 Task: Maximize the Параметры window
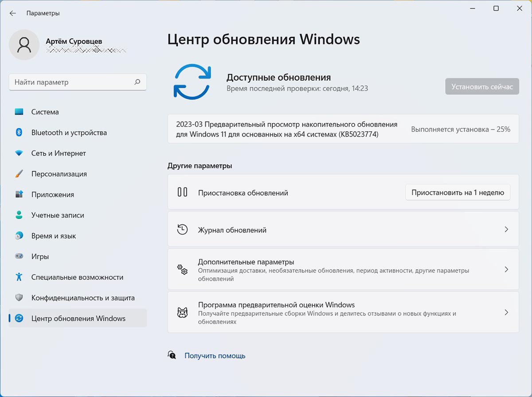pos(496,9)
